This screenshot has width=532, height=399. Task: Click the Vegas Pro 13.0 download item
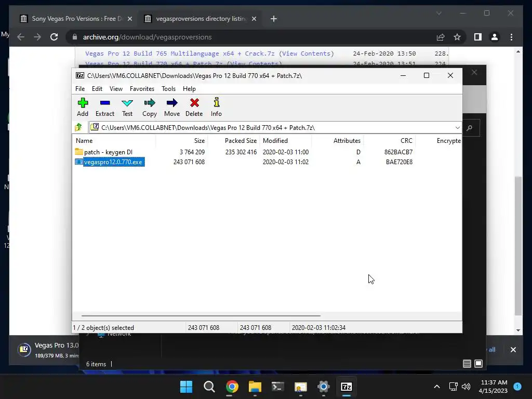coord(48,350)
